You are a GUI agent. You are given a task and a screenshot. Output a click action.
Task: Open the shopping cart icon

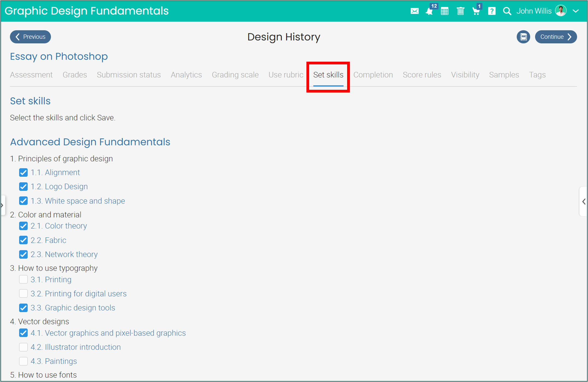[x=476, y=11]
